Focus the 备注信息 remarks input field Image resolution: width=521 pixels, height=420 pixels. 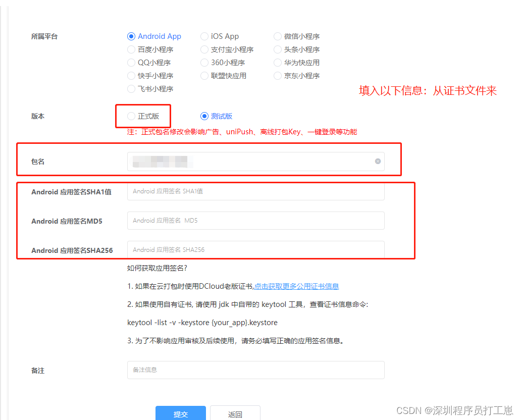[x=256, y=370]
